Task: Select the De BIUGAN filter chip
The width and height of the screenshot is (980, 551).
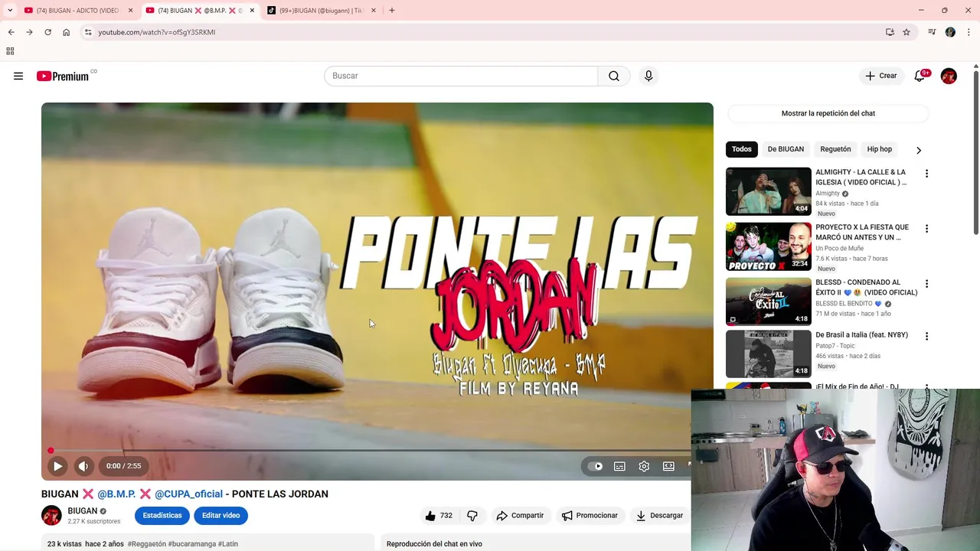Action: click(x=786, y=149)
